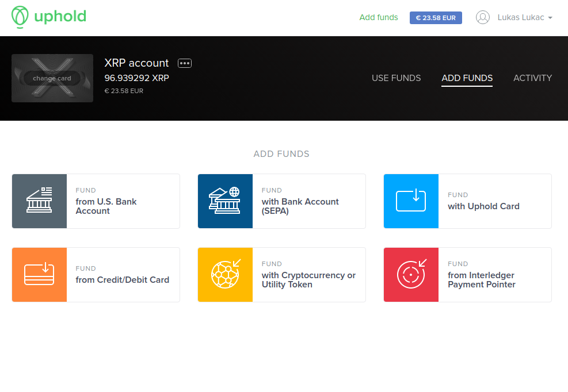The height and width of the screenshot is (392, 568).
Task: Select the ADD FUNDS tab
Action: [x=467, y=78]
